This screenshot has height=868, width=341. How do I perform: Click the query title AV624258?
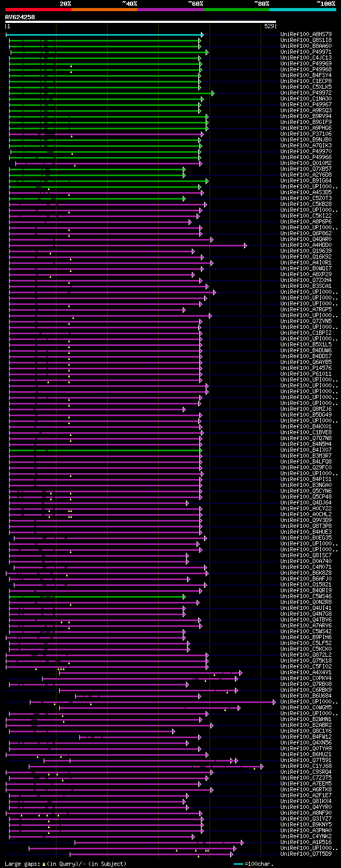[x=20, y=17]
